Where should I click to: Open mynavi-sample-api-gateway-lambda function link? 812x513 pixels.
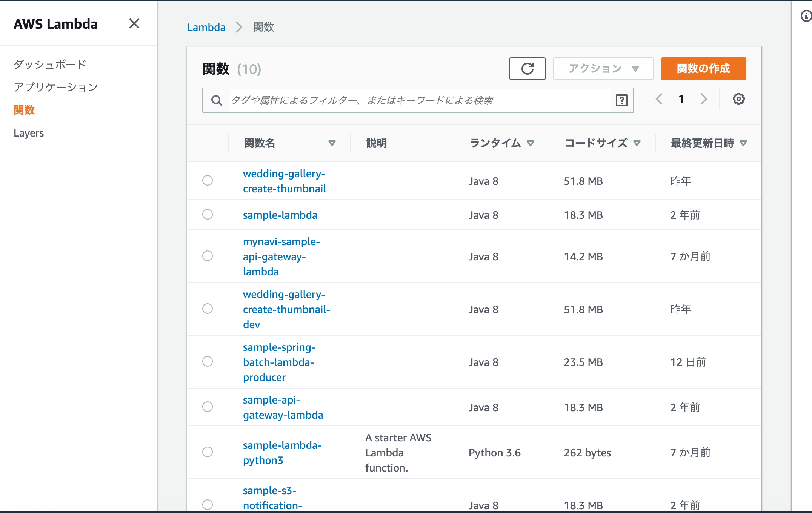[x=281, y=256]
